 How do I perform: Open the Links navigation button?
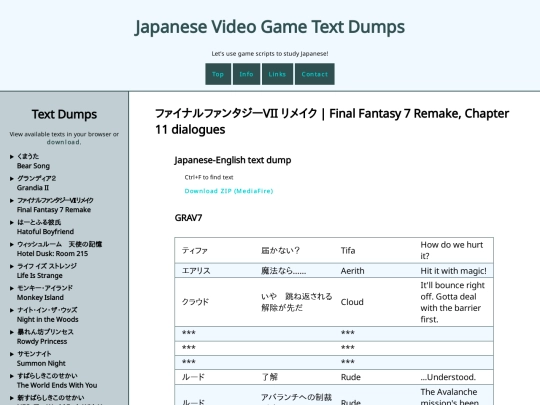(277, 74)
